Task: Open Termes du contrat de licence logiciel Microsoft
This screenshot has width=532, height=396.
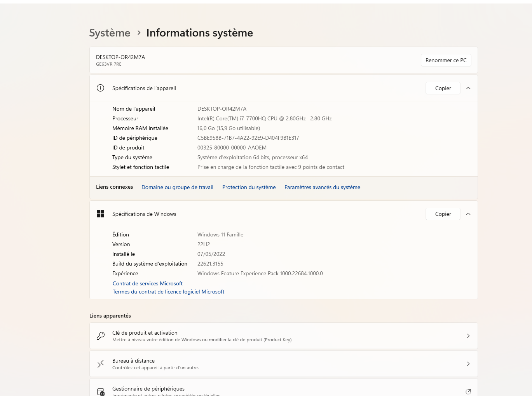Action: (168, 292)
